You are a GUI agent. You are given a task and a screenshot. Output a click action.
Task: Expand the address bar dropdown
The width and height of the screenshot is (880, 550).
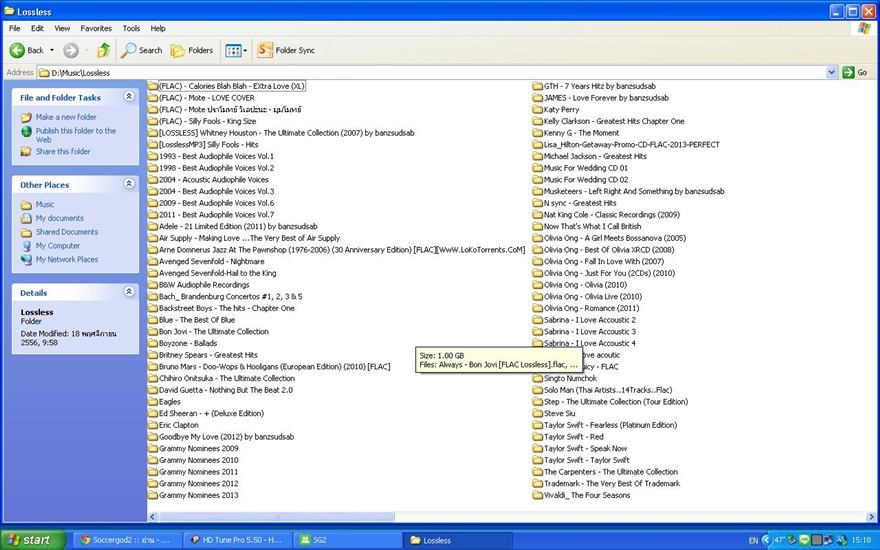832,72
